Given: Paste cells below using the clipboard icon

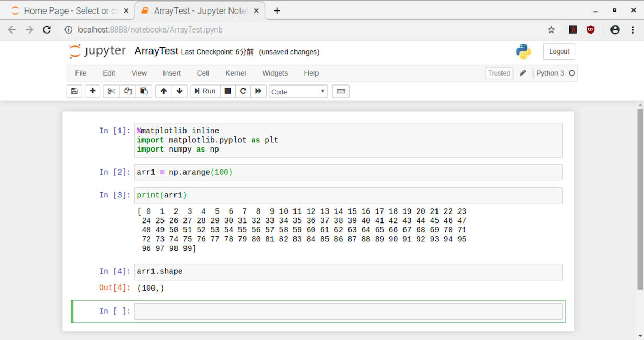Looking at the screenshot, I should click(144, 91).
